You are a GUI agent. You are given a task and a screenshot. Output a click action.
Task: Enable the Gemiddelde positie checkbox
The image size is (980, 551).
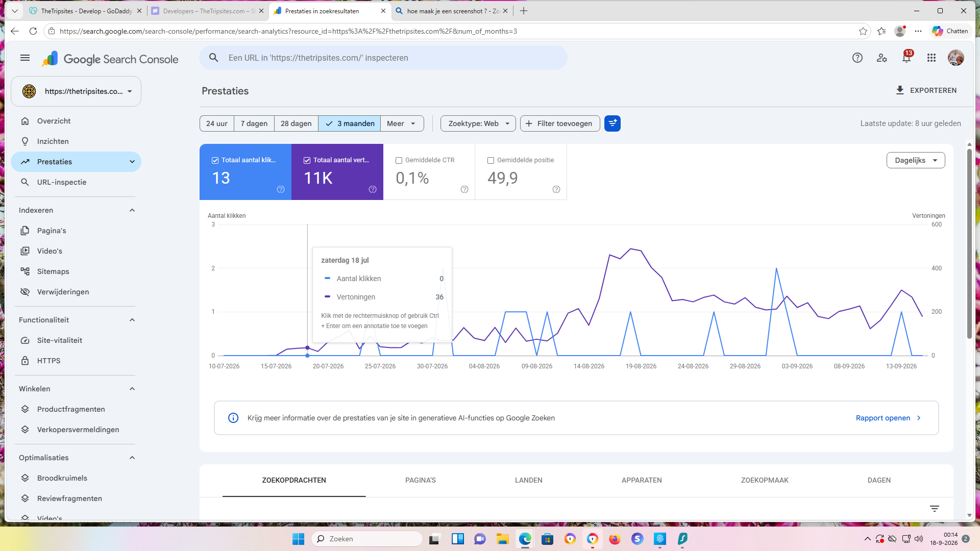(x=491, y=160)
